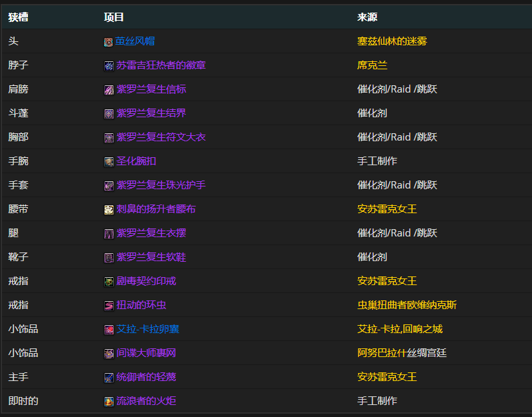Open the 扭动的环虫 link
The image size is (532, 417).
141,305
